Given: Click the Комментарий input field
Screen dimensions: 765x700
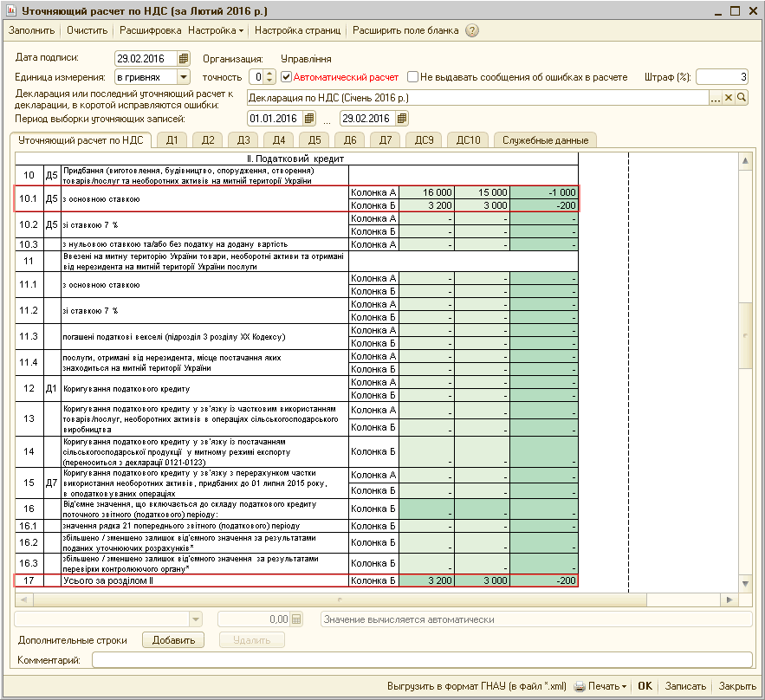Looking at the screenshot, I should click(422, 660).
